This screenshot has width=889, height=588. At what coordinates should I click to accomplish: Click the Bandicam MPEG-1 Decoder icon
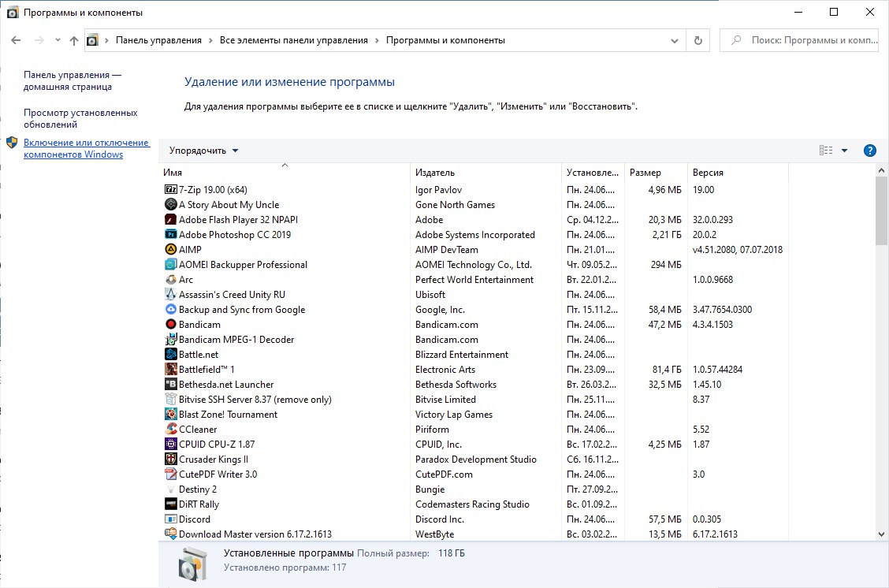click(x=171, y=339)
